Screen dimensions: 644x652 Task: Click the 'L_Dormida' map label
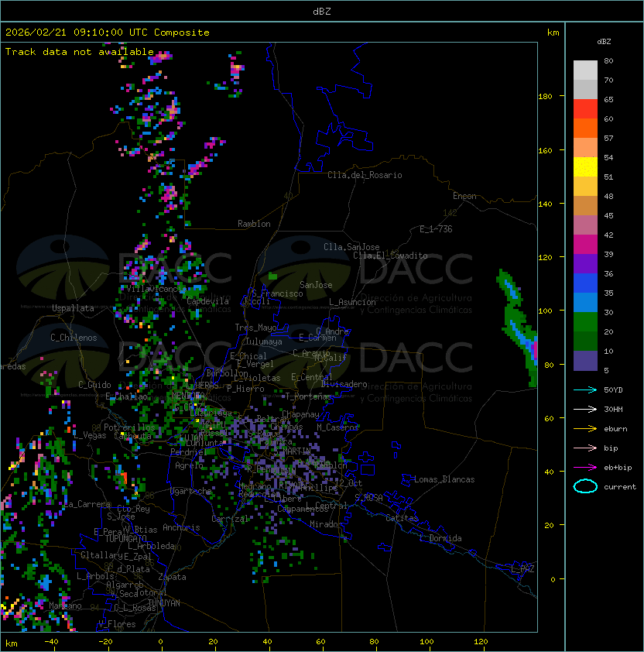(440, 538)
